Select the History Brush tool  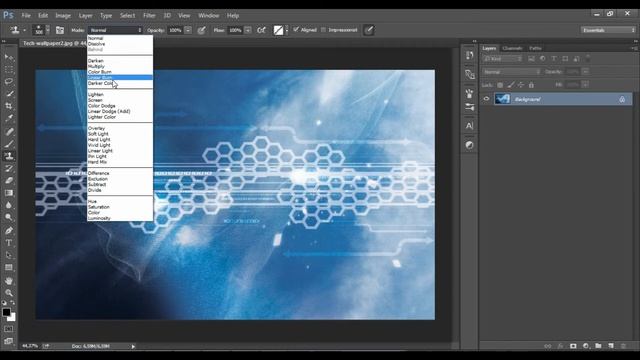click(9, 168)
